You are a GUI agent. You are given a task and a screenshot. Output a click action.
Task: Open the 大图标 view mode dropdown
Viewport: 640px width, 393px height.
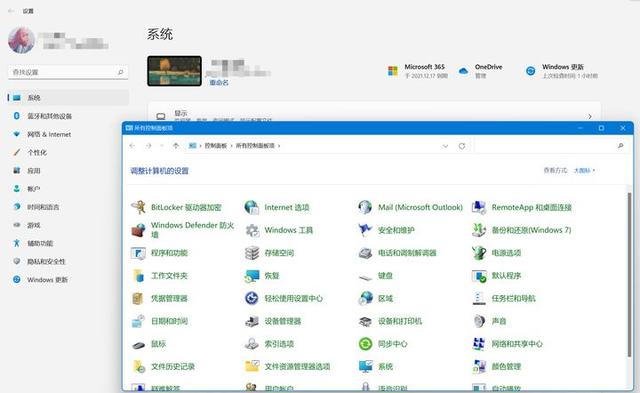(x=584, y=171)
